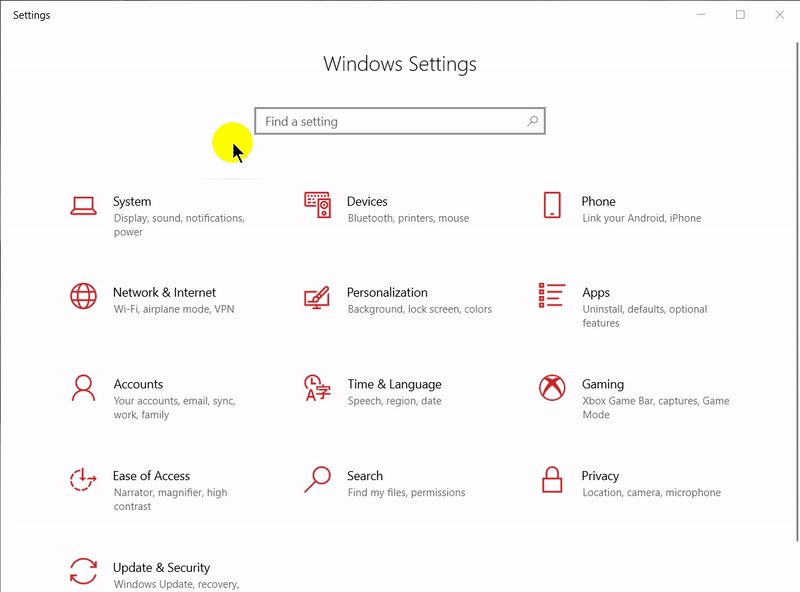
Task: Open the Gaming Xbox icon
Action: click(552, 388)
